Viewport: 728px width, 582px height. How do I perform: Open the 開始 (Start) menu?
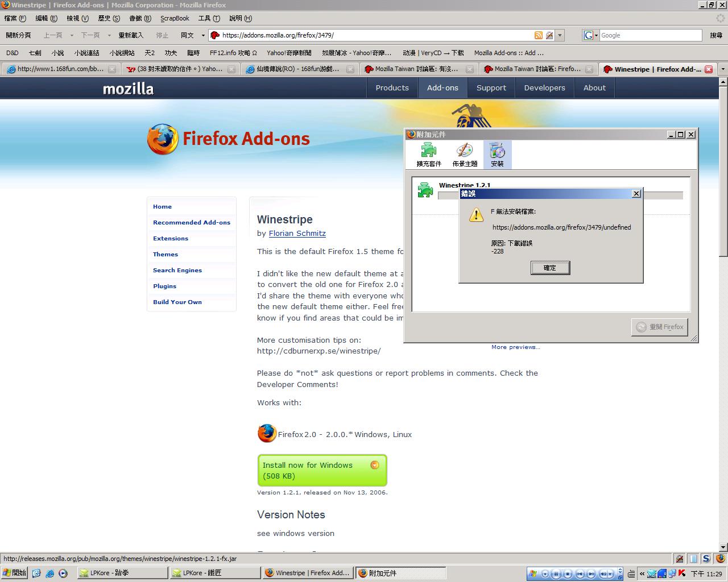click(x=14, y=573)
